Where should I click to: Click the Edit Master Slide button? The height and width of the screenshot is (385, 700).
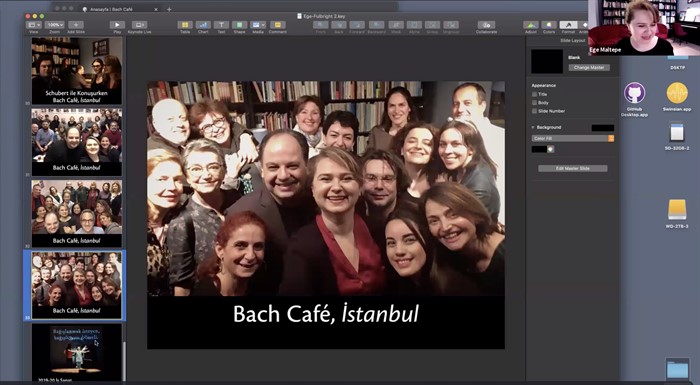tap(573, 168)
